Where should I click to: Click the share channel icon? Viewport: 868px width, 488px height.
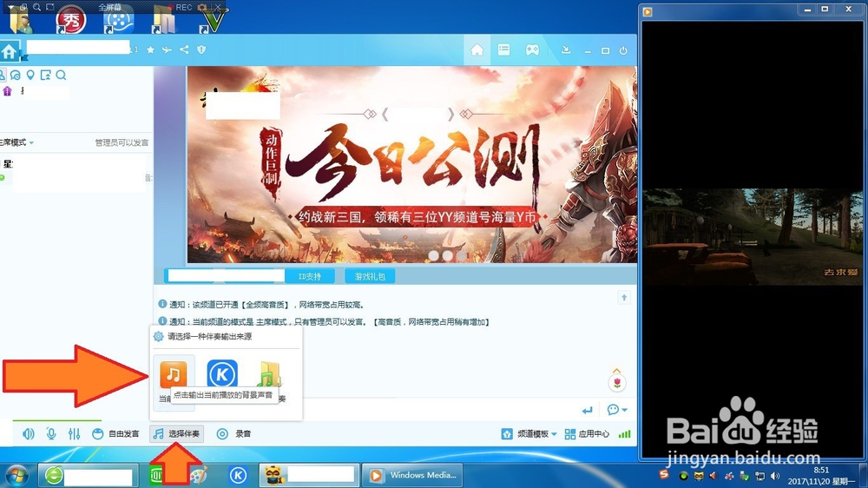(x=184, y=49)
